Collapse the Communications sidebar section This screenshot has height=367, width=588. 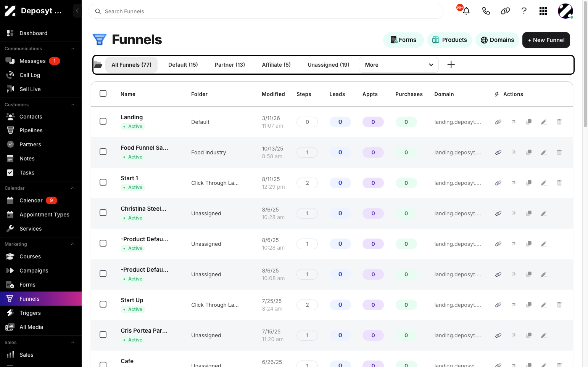pos(72,49)
